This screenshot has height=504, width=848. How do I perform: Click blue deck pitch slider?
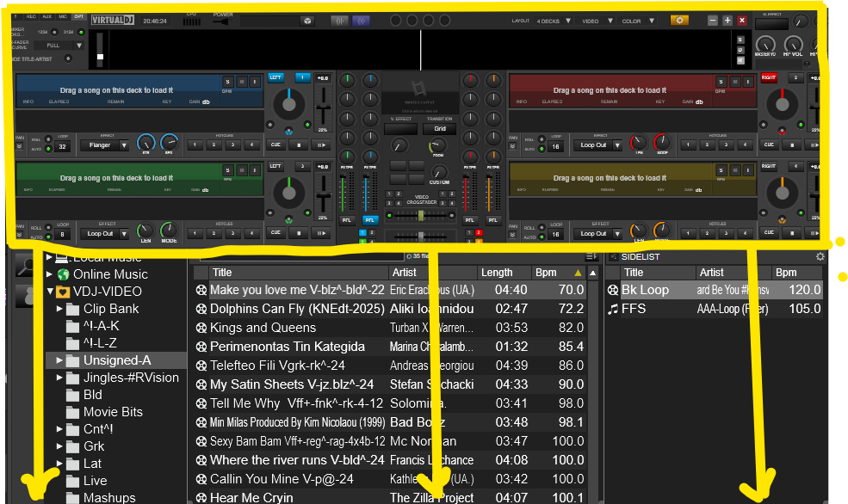pos(323,107)
